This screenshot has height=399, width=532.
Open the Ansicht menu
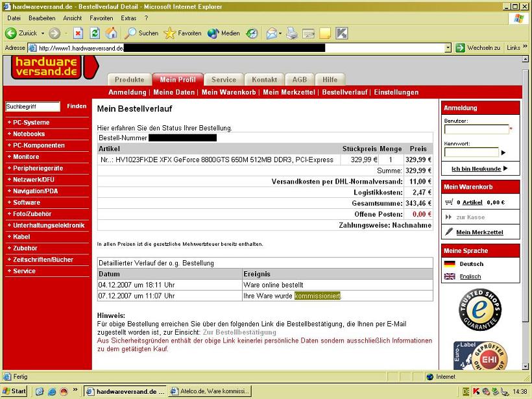point(72,18)
